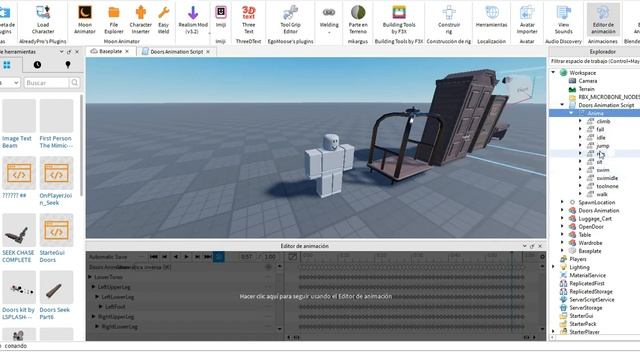Play the animation in reverse
This screenshot has height=360, width=640.
pos(176,257)
